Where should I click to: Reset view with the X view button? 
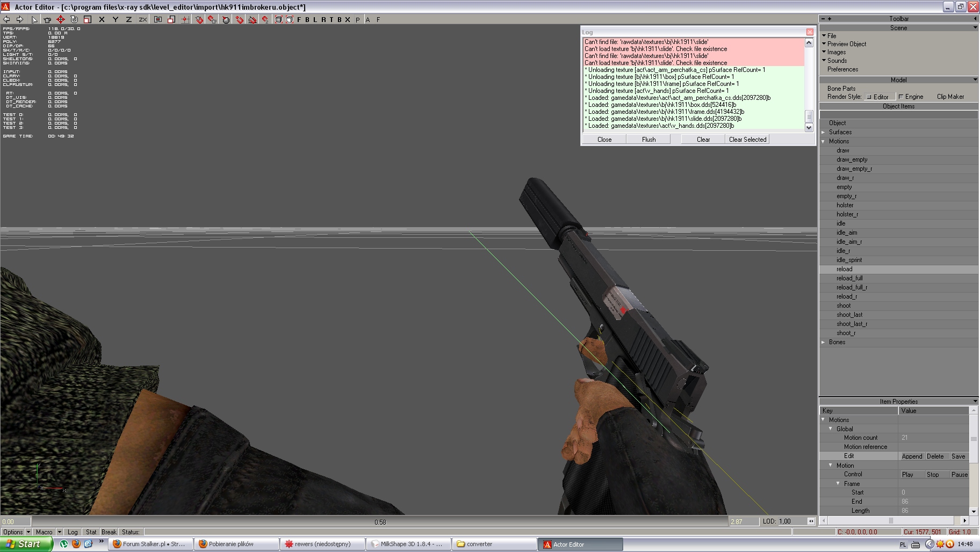pyautogui.click(x=348, y=19)
